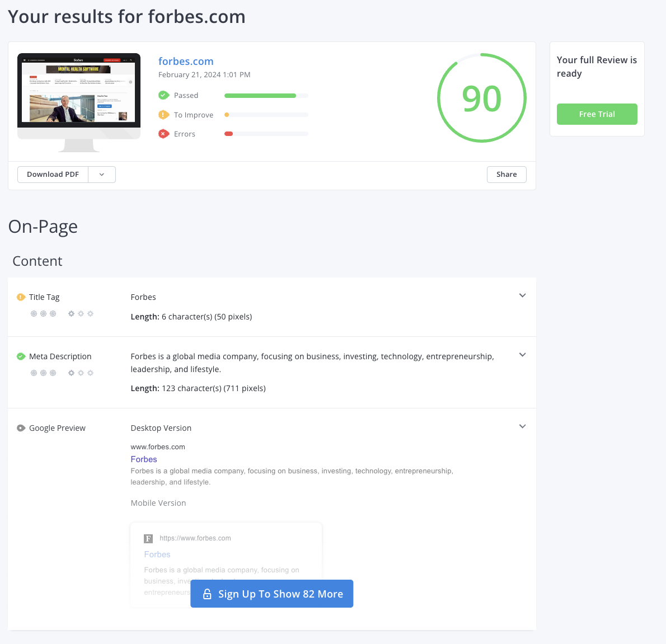Click the Forbes mobile preview title link
Image resolution: width=666 pixels, height=644 pixels.
157,554
